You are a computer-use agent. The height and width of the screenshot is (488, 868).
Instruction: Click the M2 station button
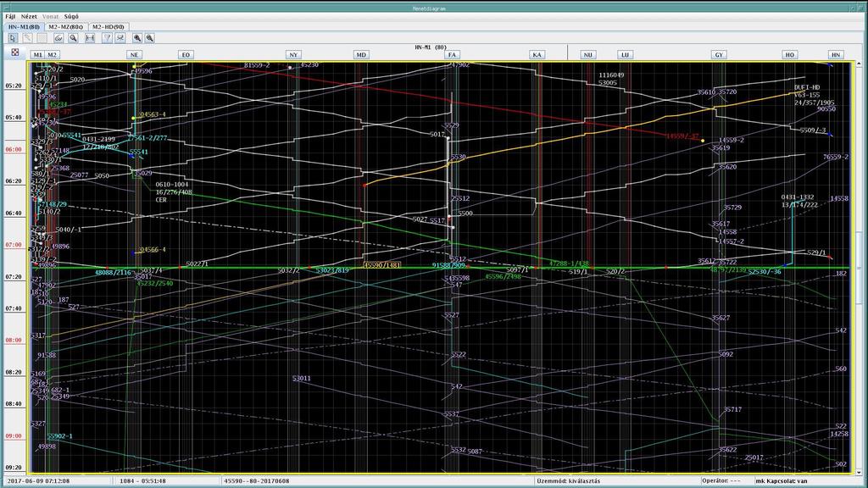click(x=52, y=55)
